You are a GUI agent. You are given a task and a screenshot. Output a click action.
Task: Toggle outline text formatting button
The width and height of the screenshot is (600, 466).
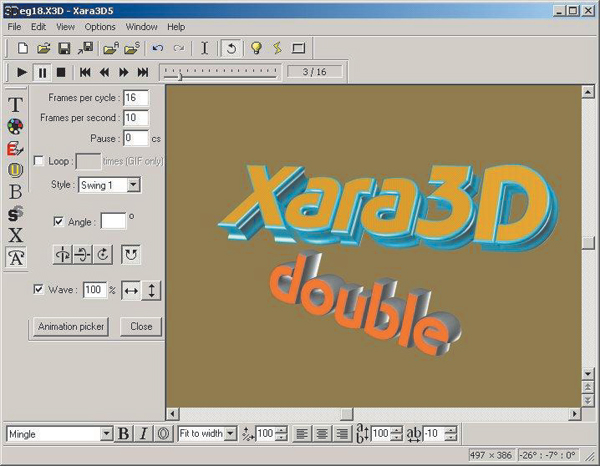pos(163,434)
